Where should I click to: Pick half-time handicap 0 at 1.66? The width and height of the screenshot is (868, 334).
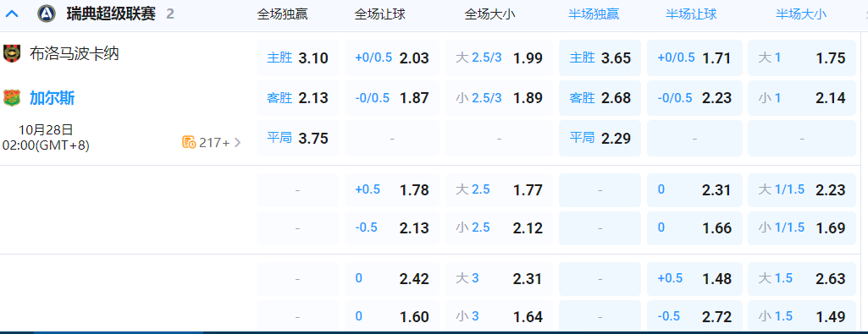(694, 227)
